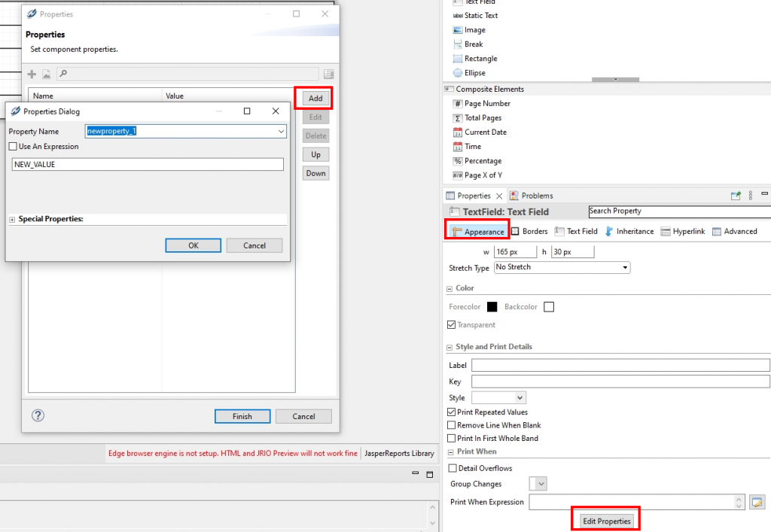Switch to the Inheritance tab
This screenshot has height=532, width=771.
pos(629,231)
